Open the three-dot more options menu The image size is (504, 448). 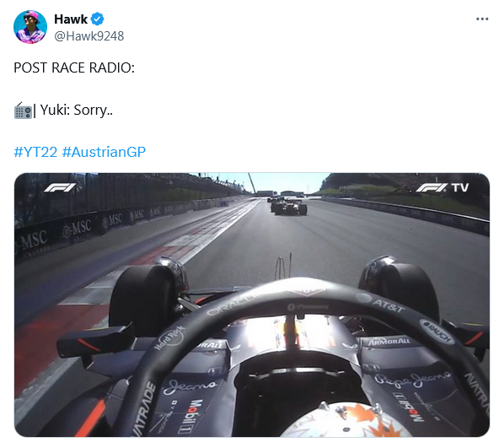(482, 19)
